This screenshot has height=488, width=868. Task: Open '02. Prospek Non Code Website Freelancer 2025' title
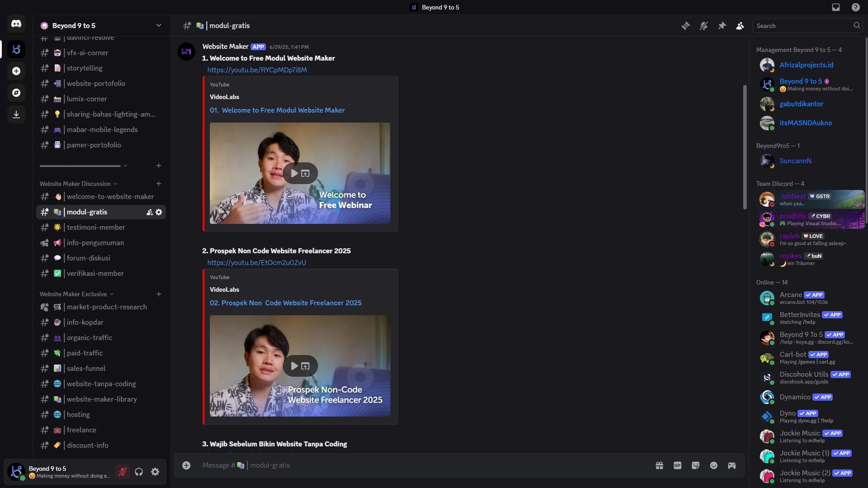coord(286,303)
